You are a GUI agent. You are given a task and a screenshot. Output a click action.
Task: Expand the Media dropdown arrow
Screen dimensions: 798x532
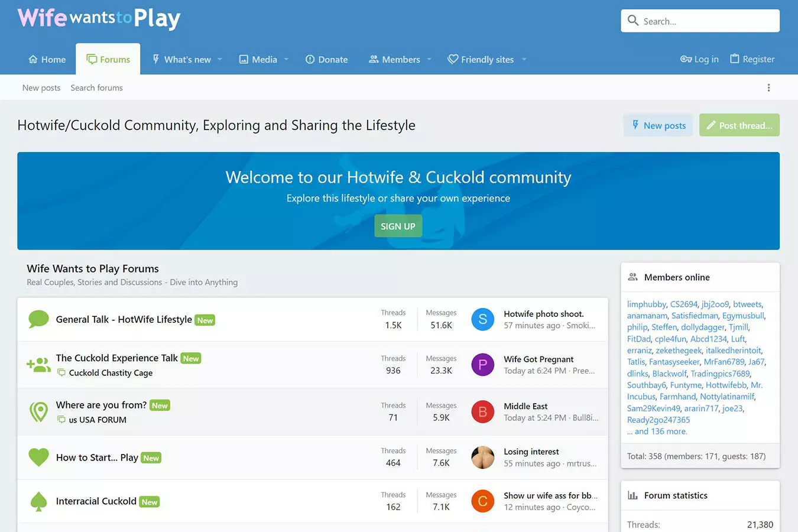[286, 59]
